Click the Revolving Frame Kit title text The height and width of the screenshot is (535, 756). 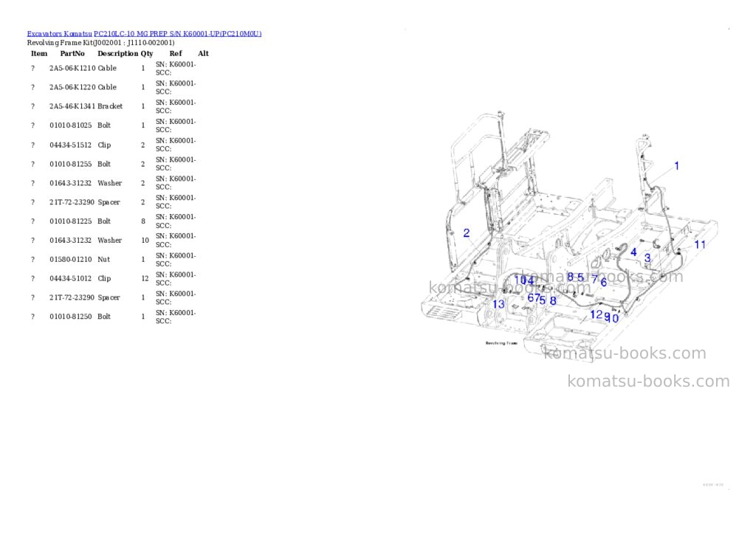100,42
